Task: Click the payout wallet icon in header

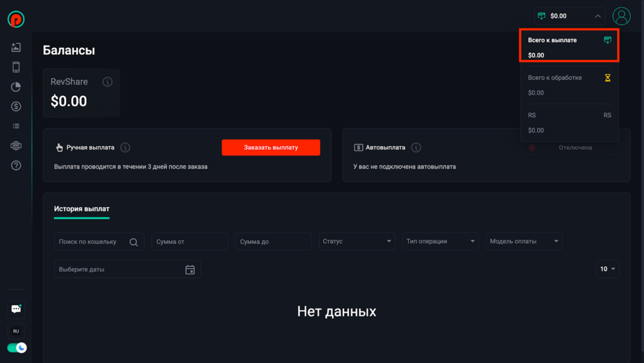Action: point(541,16)
